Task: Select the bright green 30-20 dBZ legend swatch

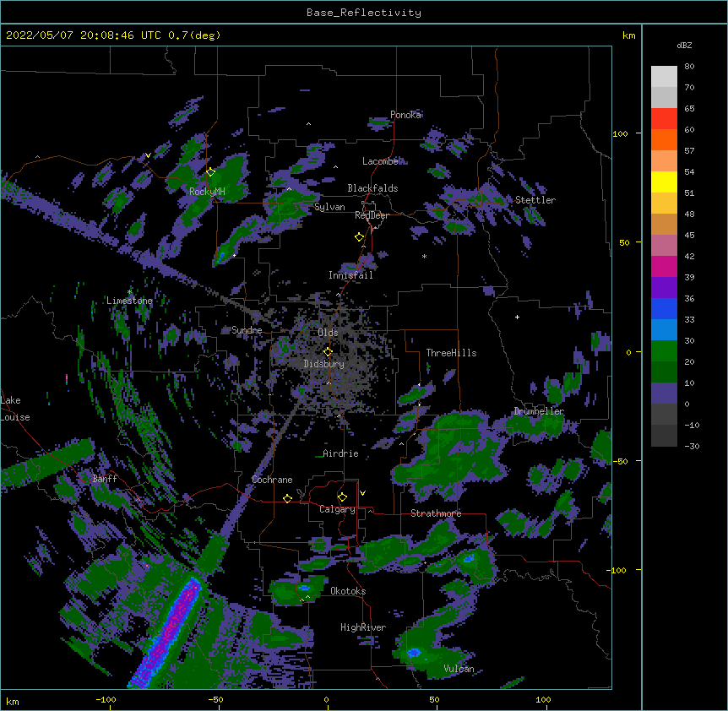Action: [x=664, y=351]
